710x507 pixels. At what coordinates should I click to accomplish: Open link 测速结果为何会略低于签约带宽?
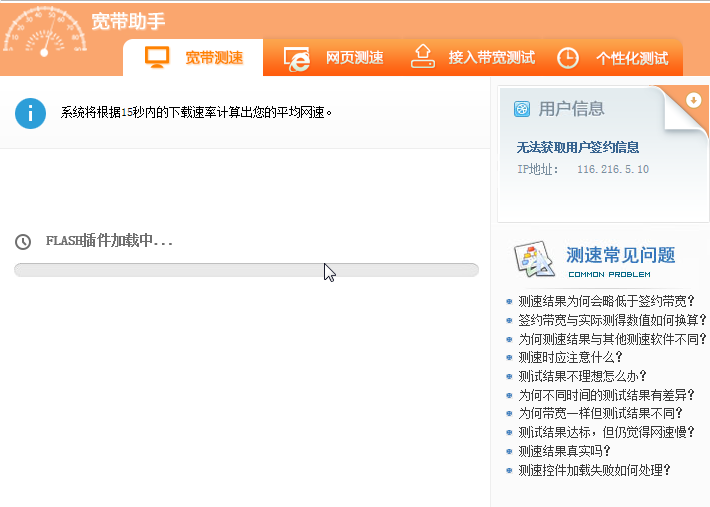tap(606, 301)
